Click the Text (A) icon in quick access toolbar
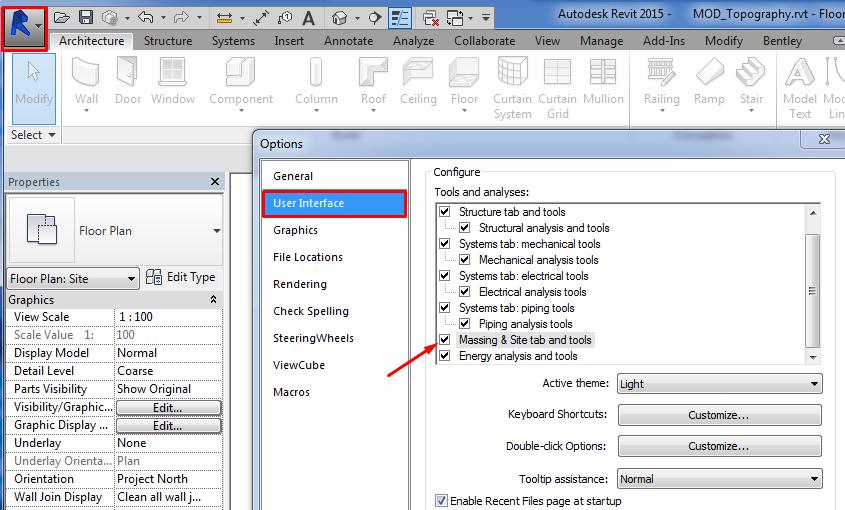Screen dimensions: 845x510 (x=308, y=18)
